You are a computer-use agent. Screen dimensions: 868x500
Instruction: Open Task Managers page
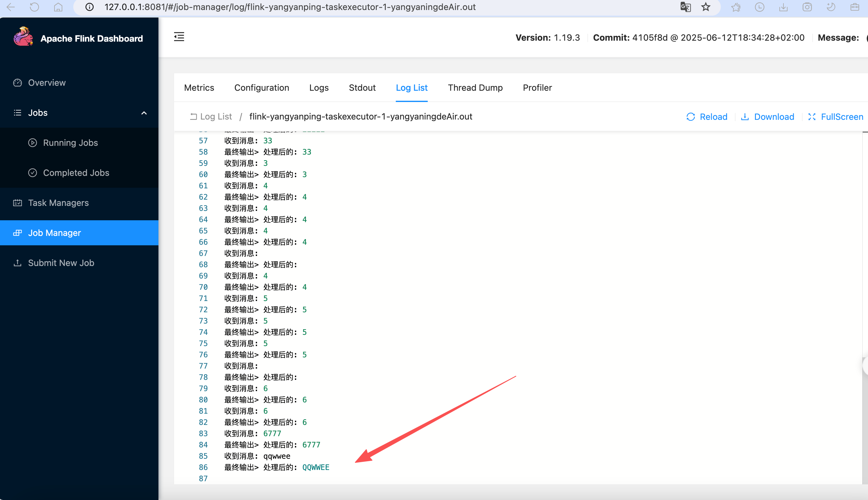click(58, 203)
